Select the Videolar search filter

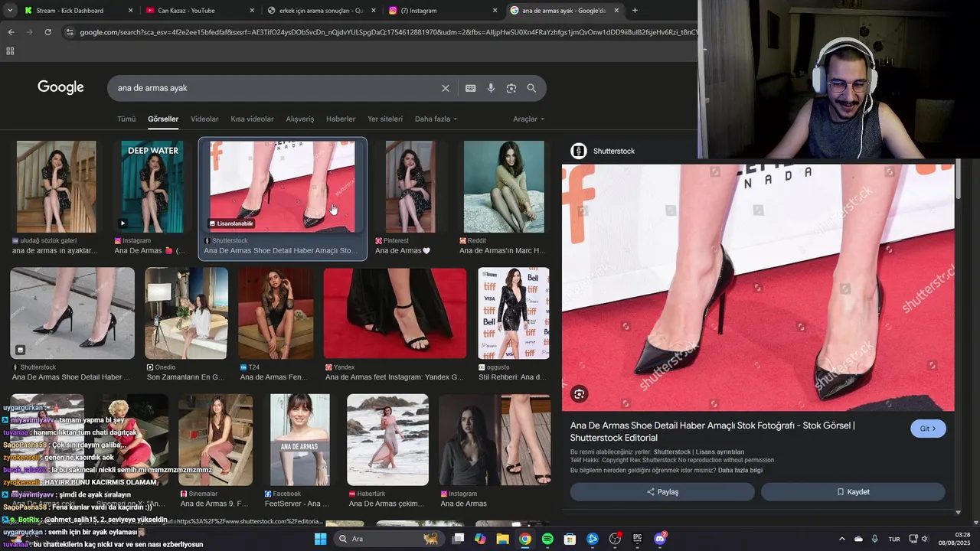204,119
